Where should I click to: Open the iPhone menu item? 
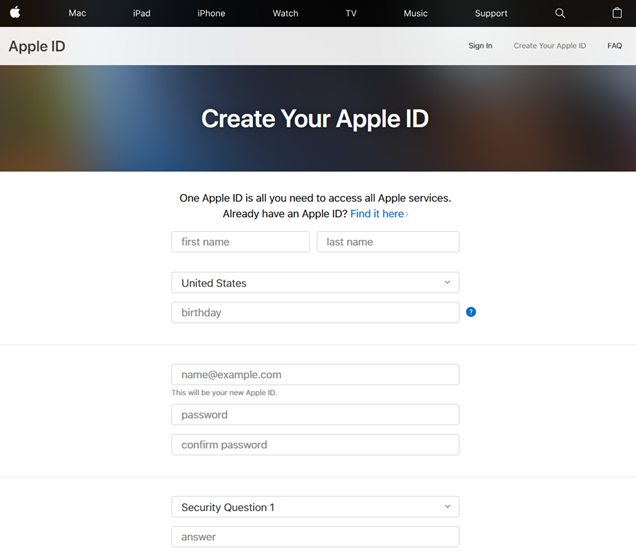pyautogui.click(x=211, y=13)
